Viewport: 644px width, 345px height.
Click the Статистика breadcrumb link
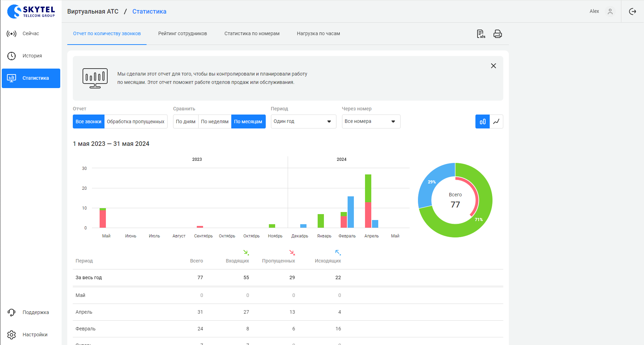pyautogui.click(x=149, y=11)
